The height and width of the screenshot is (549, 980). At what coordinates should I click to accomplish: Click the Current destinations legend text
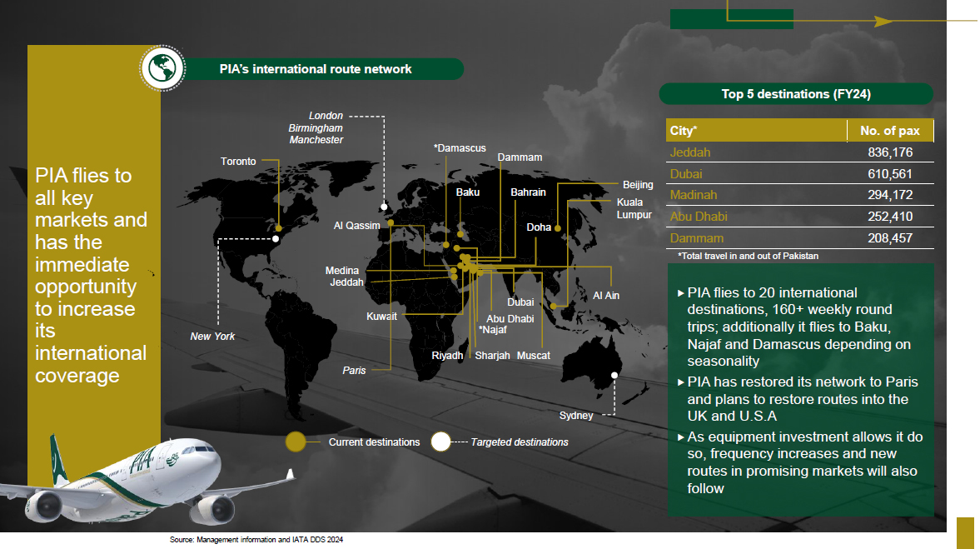click(374, 442)
